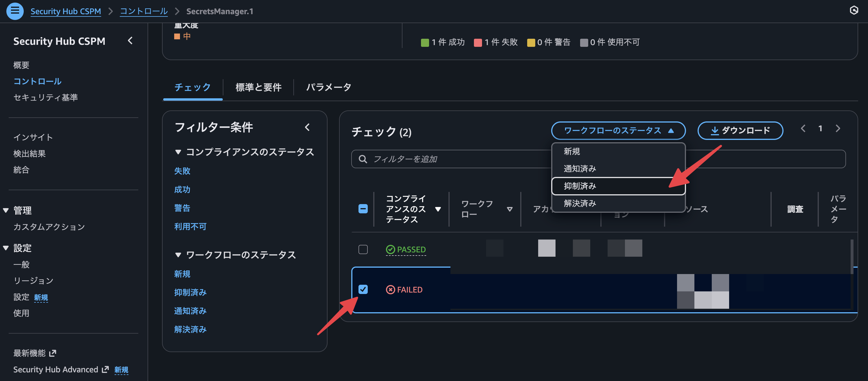This screenshot has height=381, width=868.
Task: Check the checkbox on the PASSED row
Action: point(363,249)
